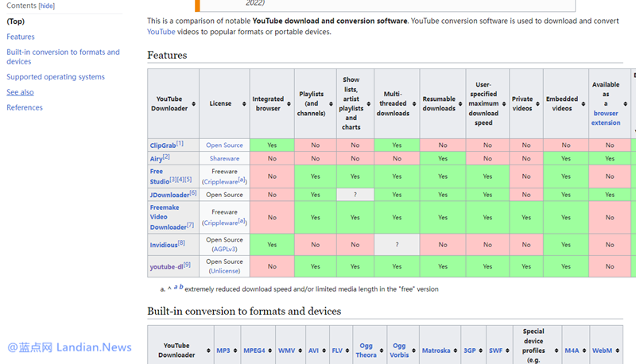Sort by Multi-threaded downloads column arrows
This screenshot has width=636, height=364.
pyautogui.click(x=413, y=104)
